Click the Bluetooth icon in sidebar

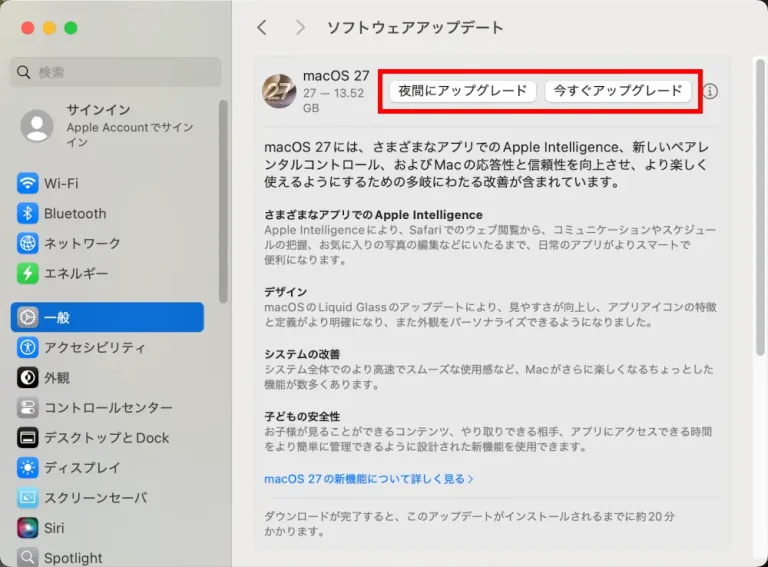[x=27, y=213]
